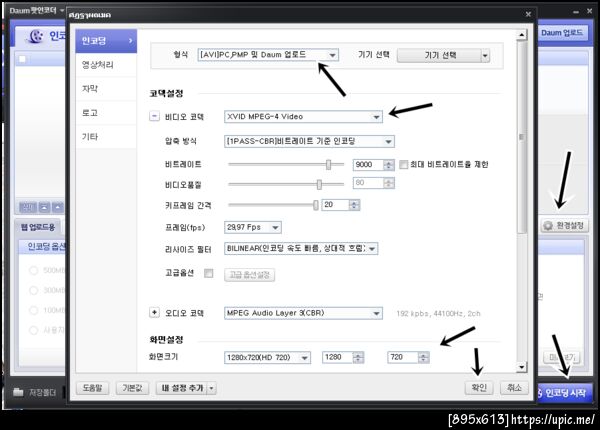This screenshot has height=430, width=600.
Task: Open the 기기 선택 device dropdown
Action: (x=443, y=55)
